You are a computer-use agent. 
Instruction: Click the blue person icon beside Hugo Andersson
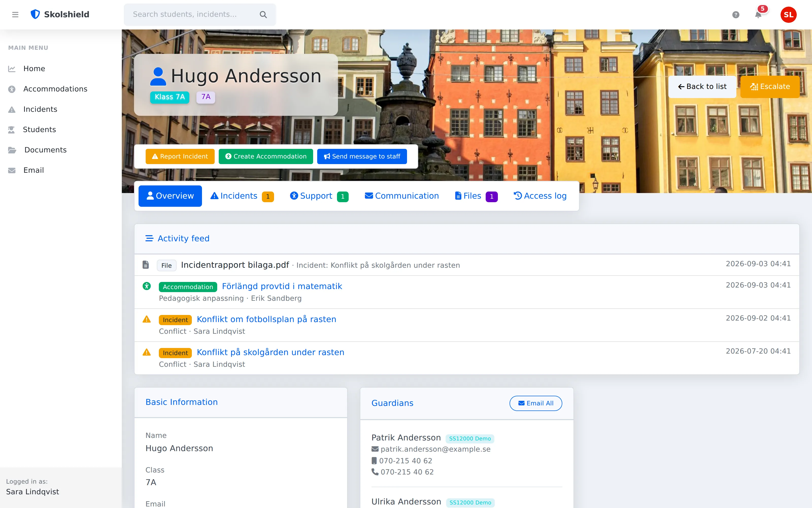(158, 76)
